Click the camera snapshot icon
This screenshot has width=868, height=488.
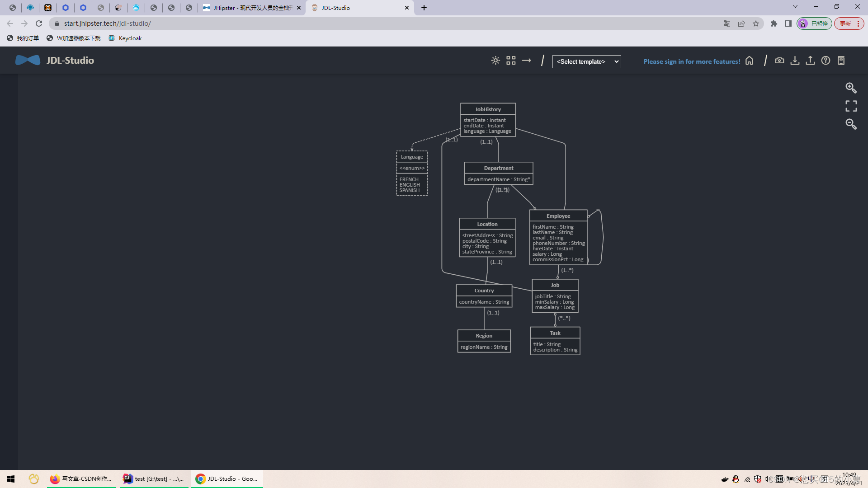[779, 61]
